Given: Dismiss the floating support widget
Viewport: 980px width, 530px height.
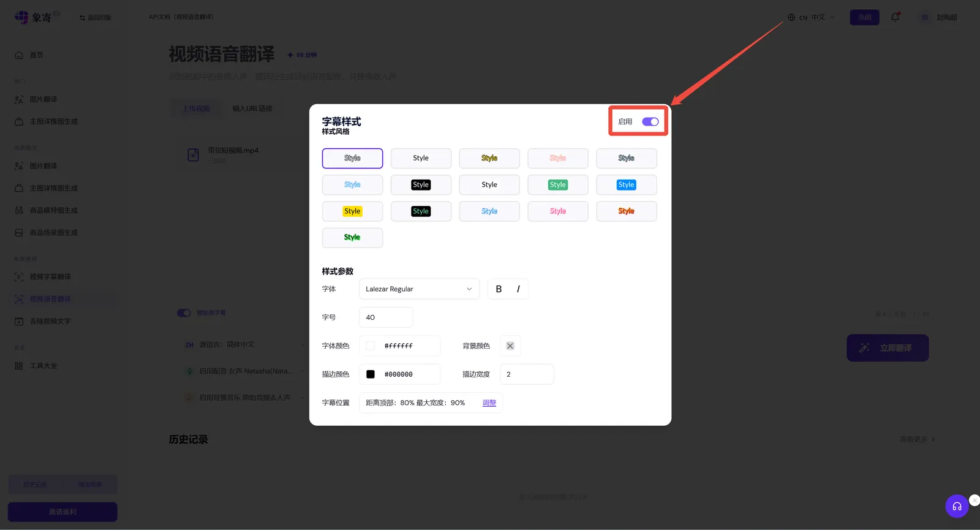Looking at the screenshot, I should pos(974,500).
